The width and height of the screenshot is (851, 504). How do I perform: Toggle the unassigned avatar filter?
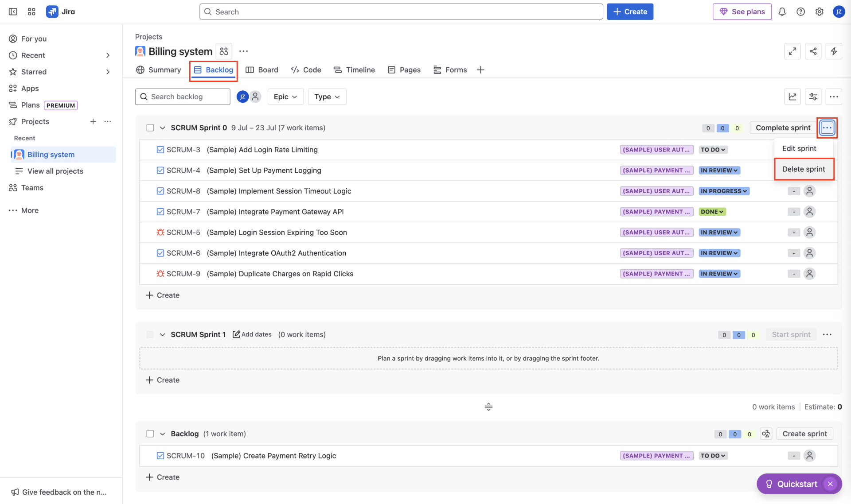point(255,97)
